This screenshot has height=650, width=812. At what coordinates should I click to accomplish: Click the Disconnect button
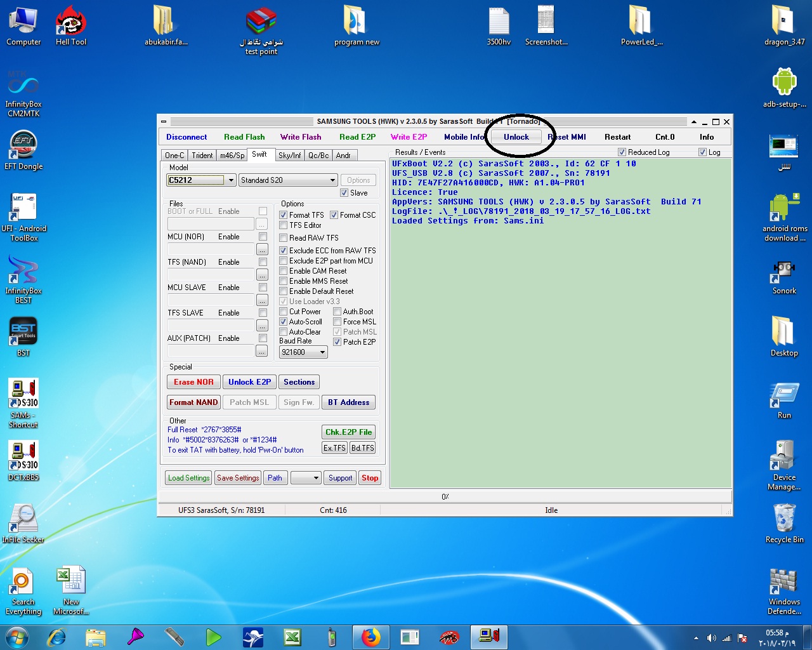pyautogui.click(x=187, y=137)
